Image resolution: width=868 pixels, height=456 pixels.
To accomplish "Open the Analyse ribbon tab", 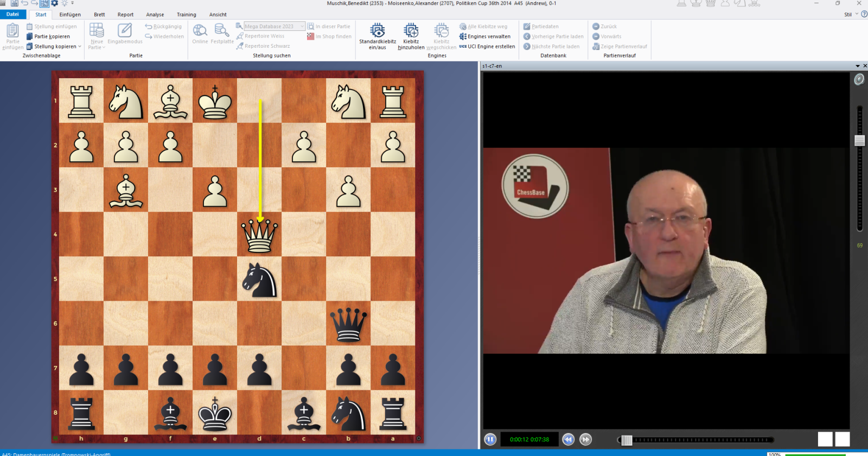I will pyautogui.click(x=155, y=15).
